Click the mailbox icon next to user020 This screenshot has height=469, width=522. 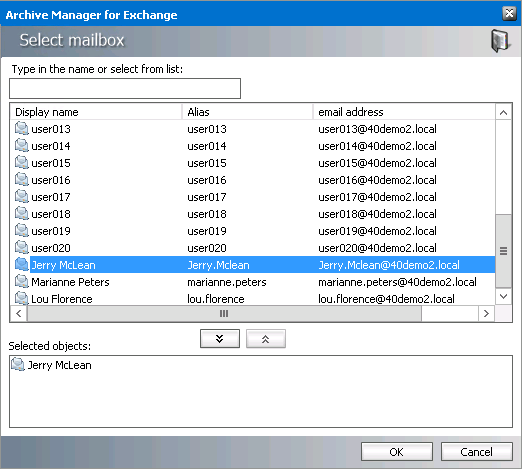[x=22, y=248]
